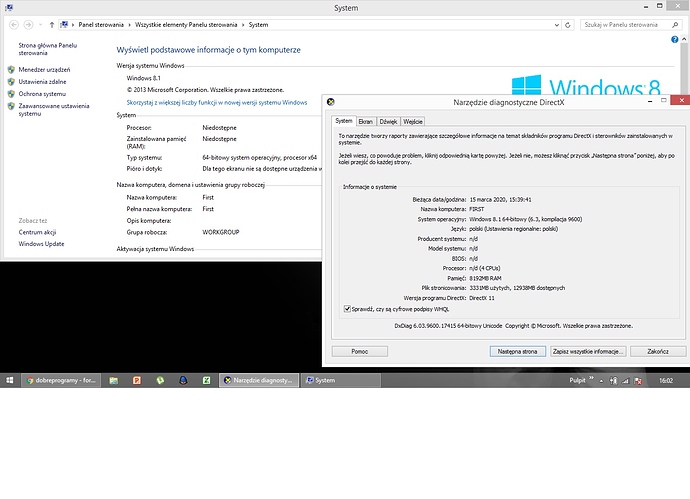
Task: Click the network signal tray icon
Action: [x=625, y=381]
